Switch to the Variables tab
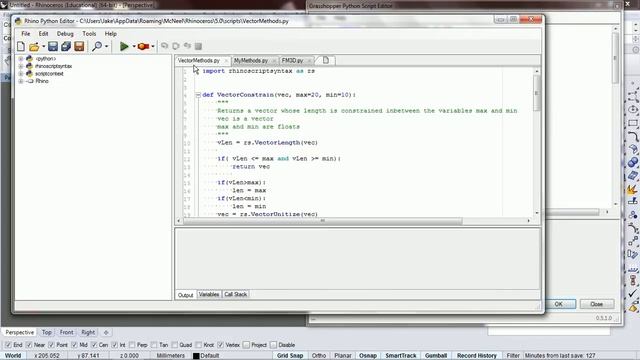 (209, 294)
